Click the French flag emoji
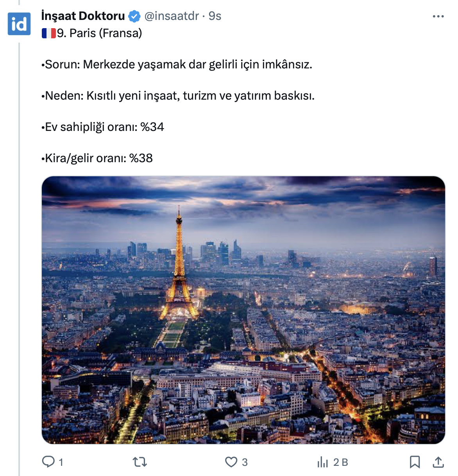 point(49,33)
